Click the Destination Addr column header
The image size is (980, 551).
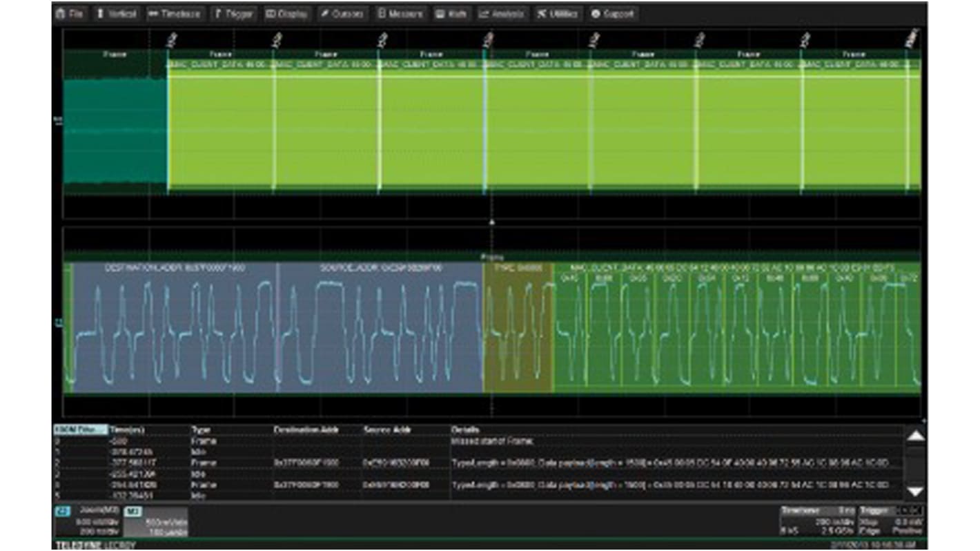306,429
